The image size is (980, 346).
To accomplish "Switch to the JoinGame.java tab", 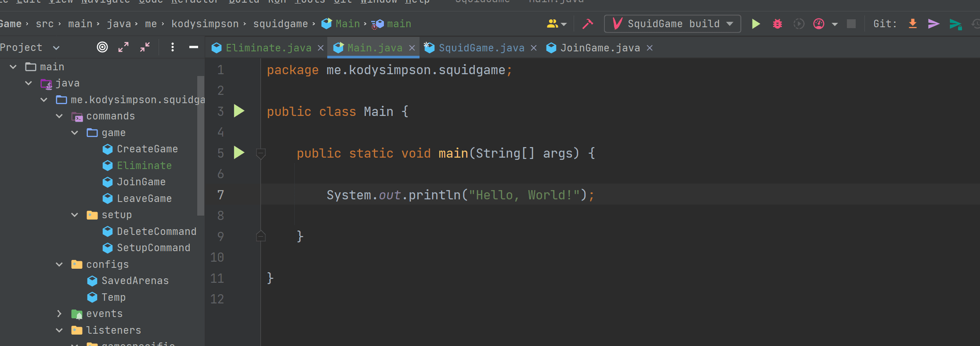I will 600,48.
